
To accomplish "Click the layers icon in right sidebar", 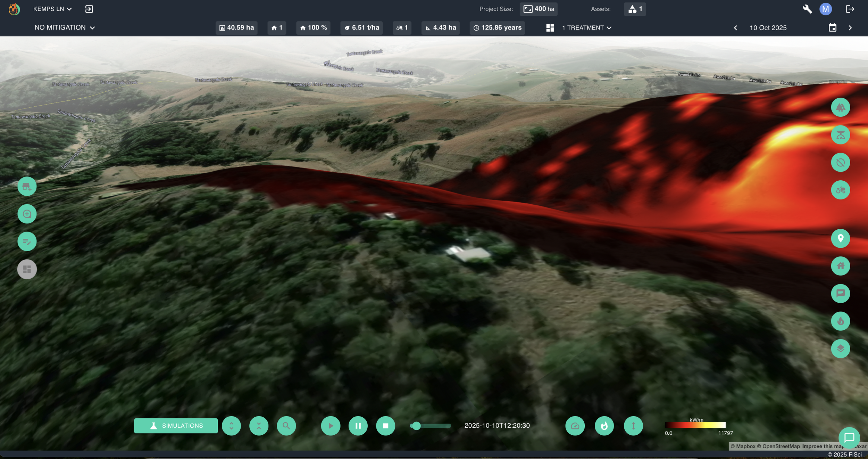I will point(840,349).
